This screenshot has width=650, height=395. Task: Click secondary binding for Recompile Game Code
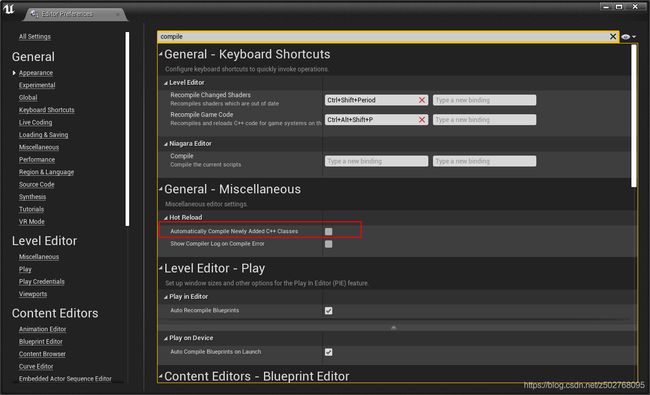pyautogui.click(x=484, y=120)
